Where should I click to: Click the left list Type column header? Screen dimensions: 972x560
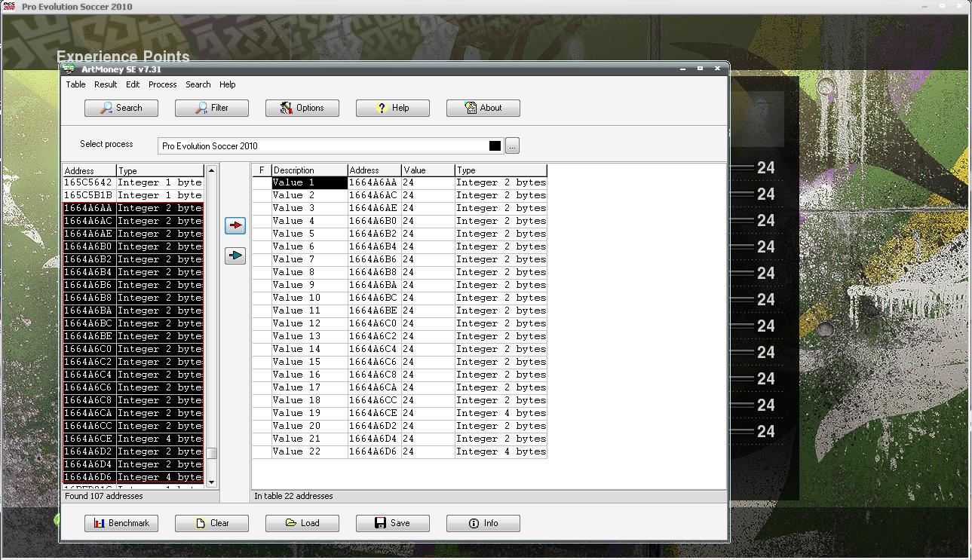pyautogui.click(x=160, y=170)
